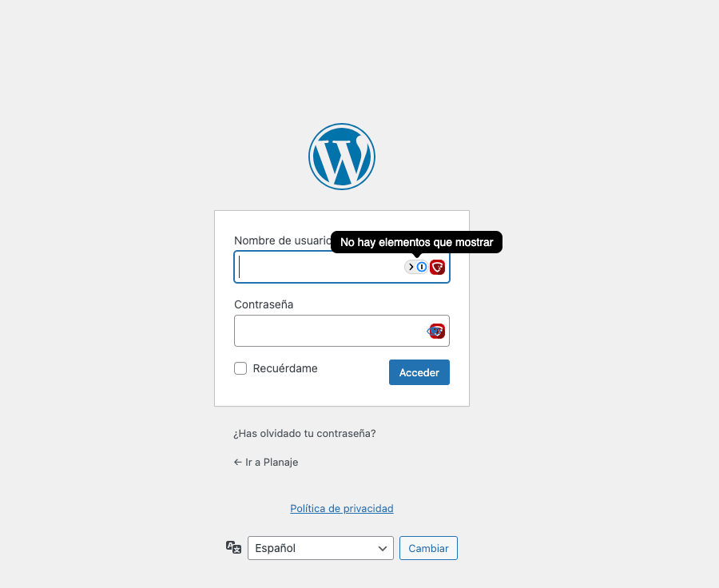Viewport: 719px width, 588px height.
Task: Focus the Contraseña password field
Action: click(342, 331)
